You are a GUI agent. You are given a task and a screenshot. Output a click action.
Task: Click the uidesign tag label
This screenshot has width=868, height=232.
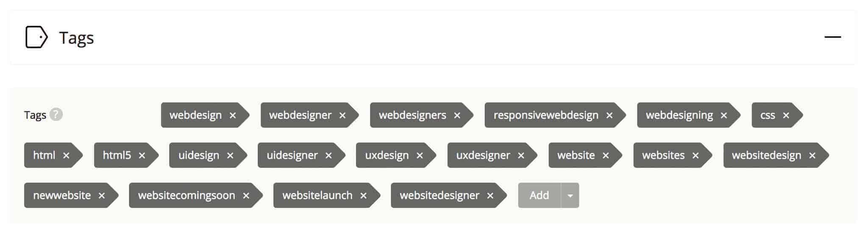198,155
